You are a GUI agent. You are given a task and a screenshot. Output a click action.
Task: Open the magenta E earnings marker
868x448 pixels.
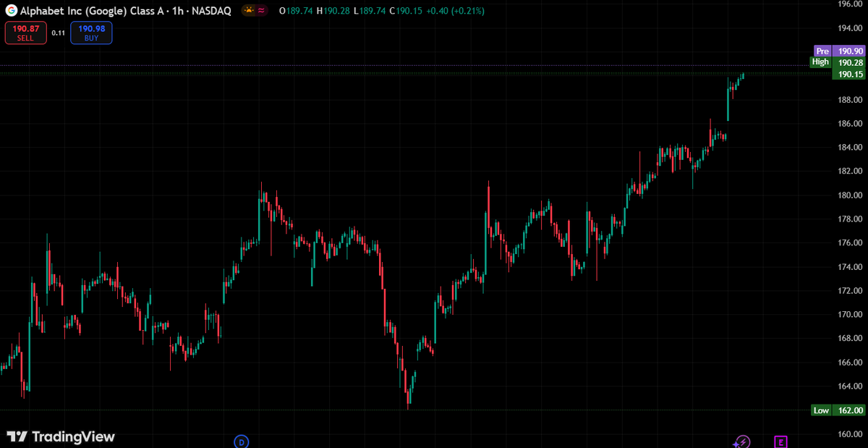(x=780, y=441)
